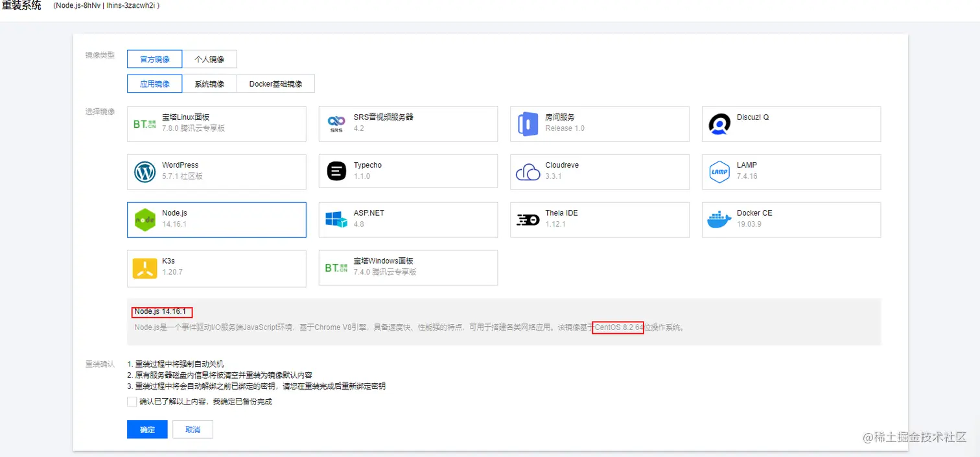Switch to 个人镜像 image type tab

[x=209, y=59]
